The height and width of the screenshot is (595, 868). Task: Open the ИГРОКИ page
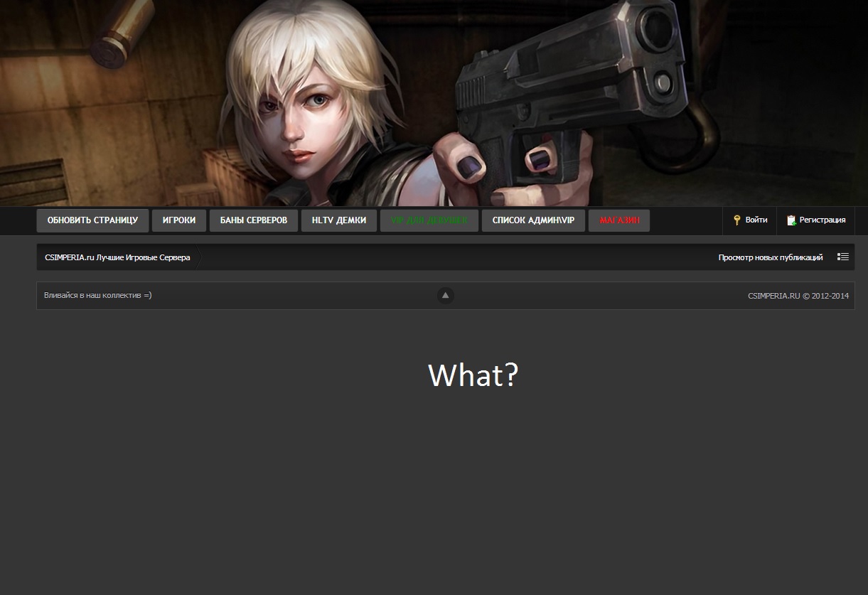point(179,220)
